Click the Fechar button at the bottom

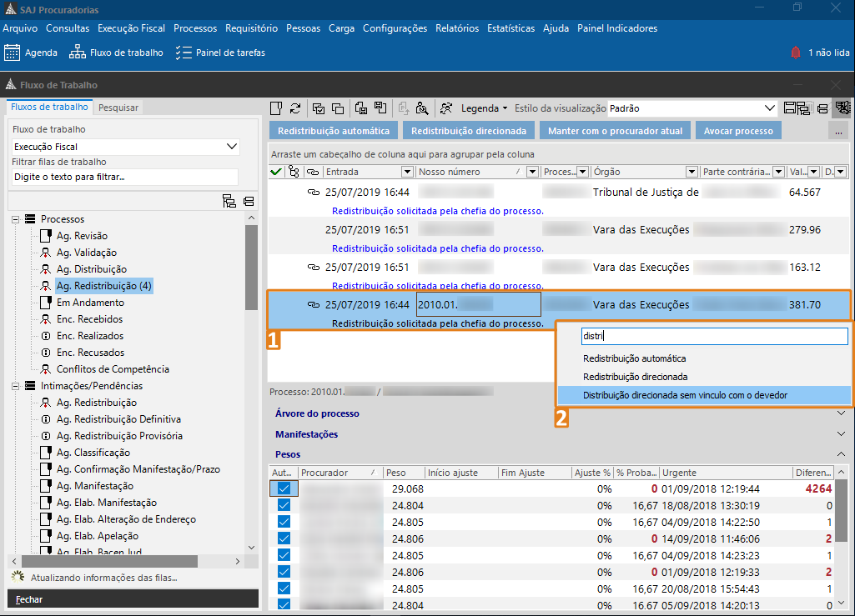[x=133, y=598]
